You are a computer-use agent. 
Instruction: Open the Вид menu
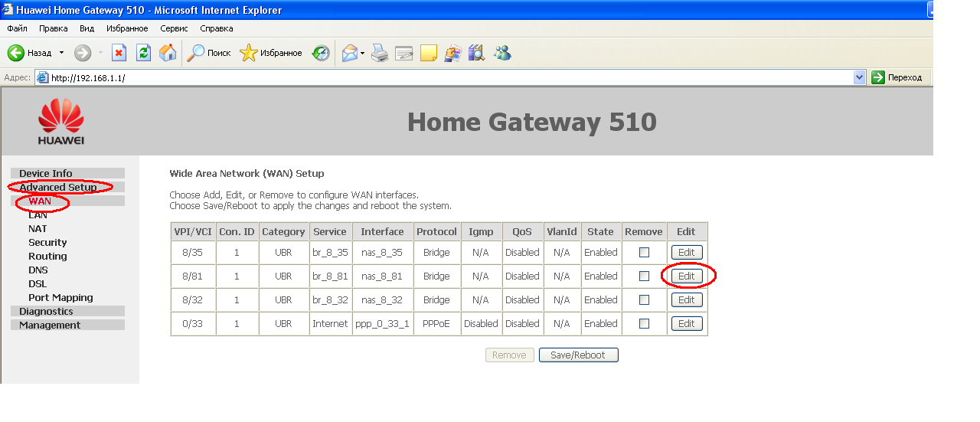87,28
